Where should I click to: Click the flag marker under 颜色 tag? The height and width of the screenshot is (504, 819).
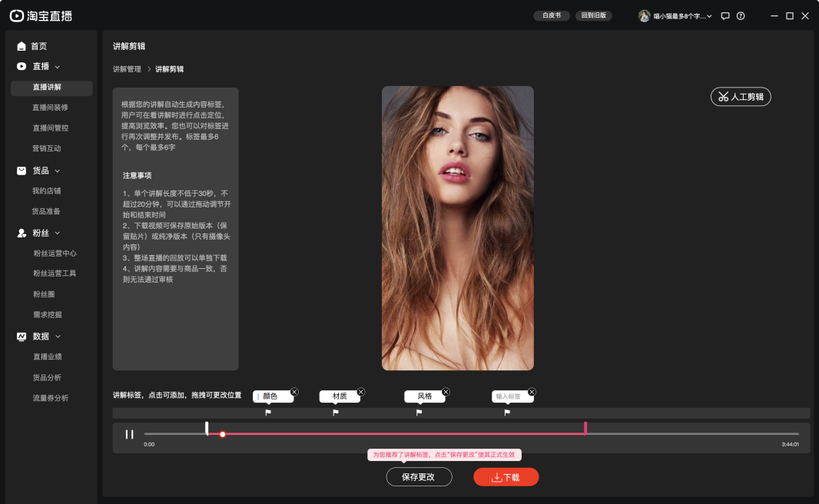pos(268,413)
